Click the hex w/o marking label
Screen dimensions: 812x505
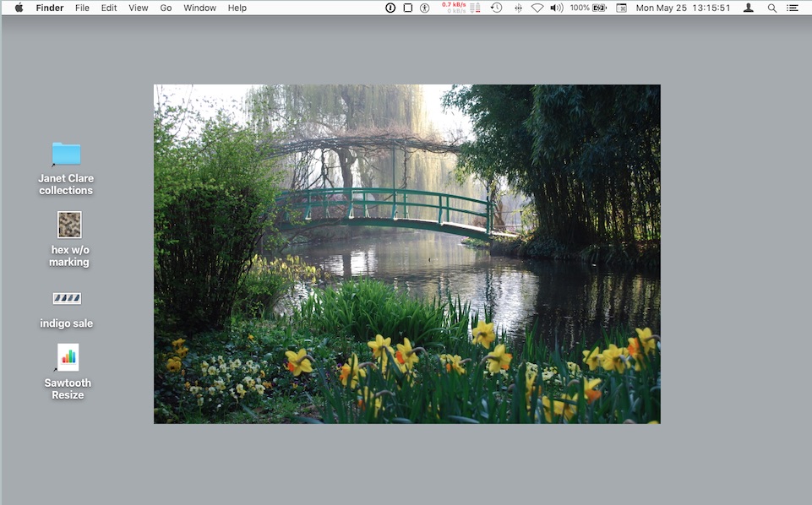pos(69,256)
